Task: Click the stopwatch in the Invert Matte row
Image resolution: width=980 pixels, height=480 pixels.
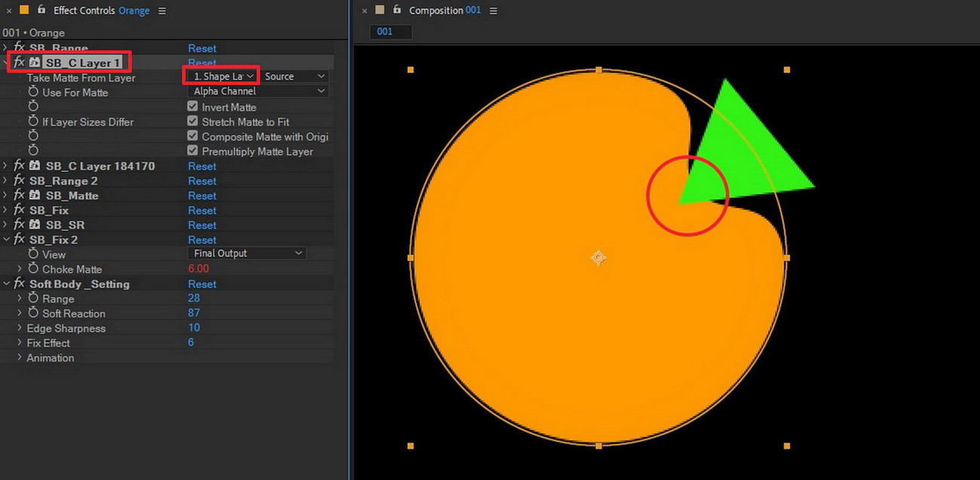Action: pos(33,107)
